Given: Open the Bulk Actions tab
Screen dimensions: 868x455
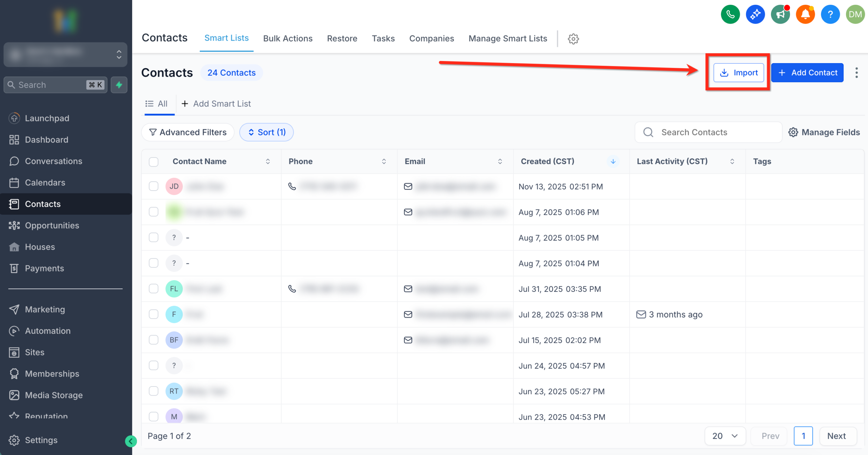Looking at the screenshot, I should [x=288, y=38].
